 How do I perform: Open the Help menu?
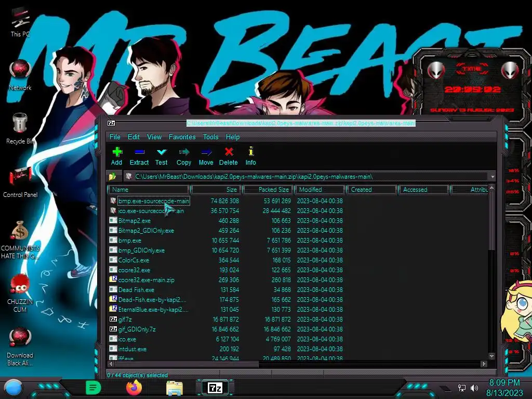pos(232,137)
